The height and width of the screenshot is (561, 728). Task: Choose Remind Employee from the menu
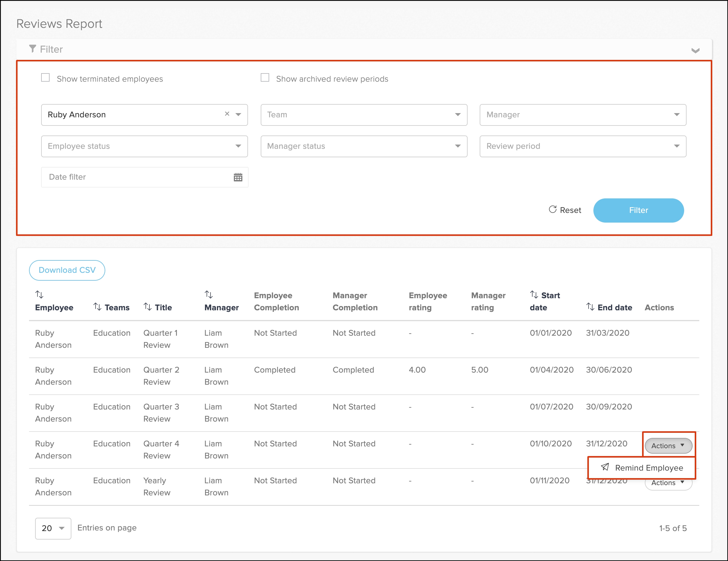tap(642, 468)
